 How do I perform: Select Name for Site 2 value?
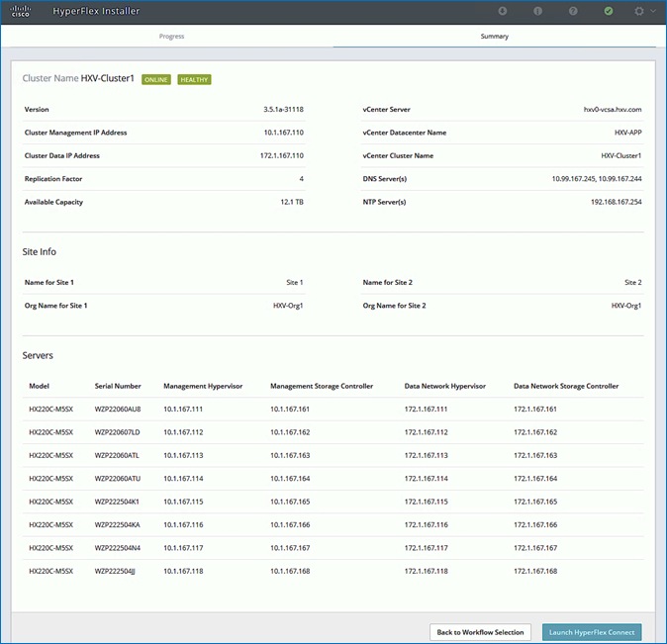[633, 283]
